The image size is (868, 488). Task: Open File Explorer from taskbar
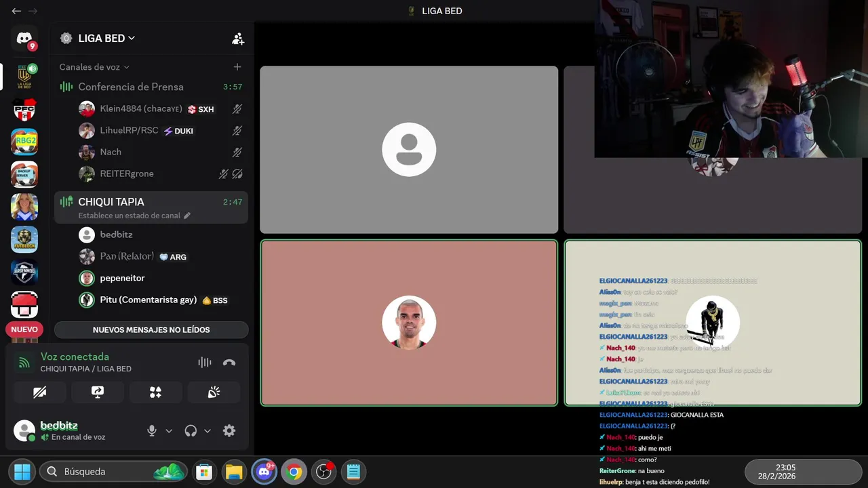click(x=234, y=471)
